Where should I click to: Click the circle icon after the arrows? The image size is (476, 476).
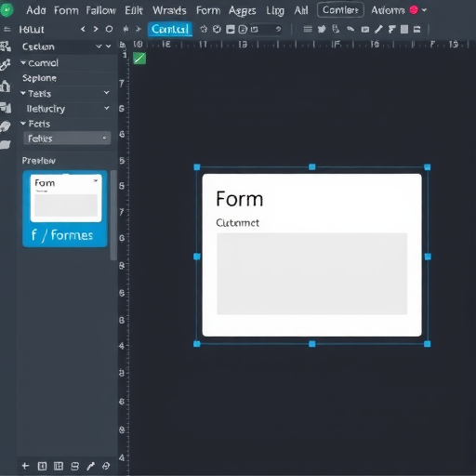(109, 29)
